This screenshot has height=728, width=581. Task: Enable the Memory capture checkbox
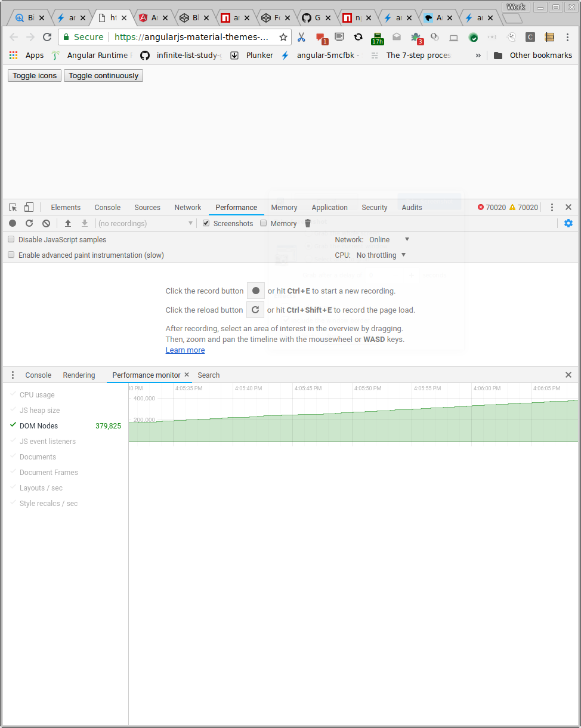click(x=263, y=223)
